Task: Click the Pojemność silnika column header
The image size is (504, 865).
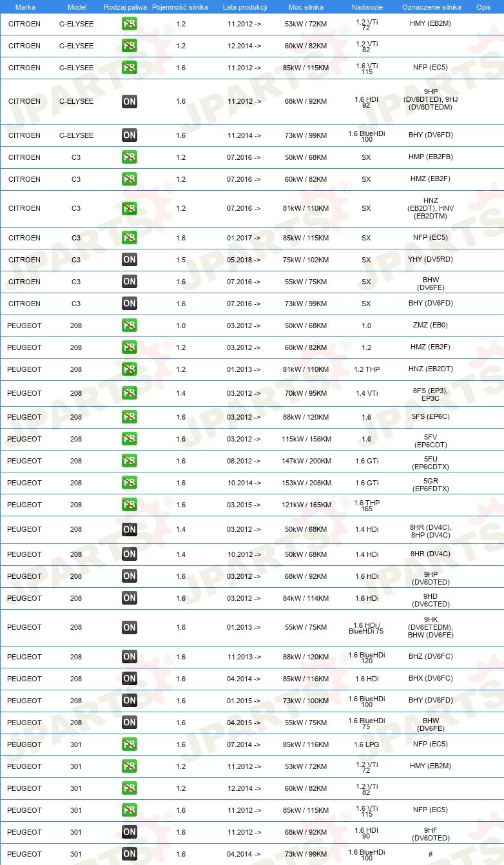Action: 180,6
